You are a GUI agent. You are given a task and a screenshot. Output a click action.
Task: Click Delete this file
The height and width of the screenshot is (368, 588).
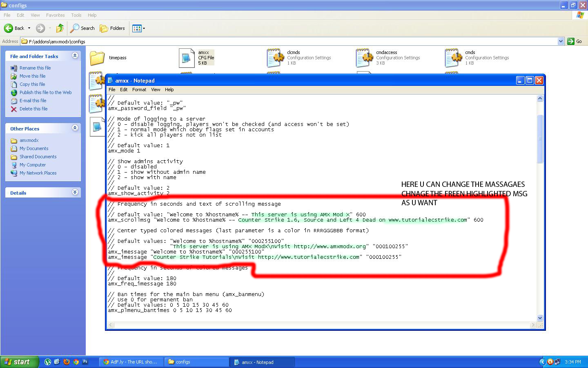[33, 109]
